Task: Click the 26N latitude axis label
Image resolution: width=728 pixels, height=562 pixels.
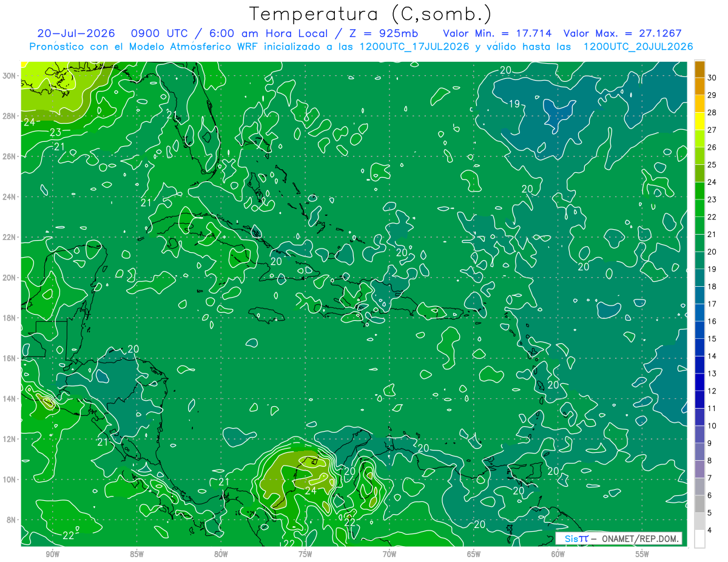Action: click(9, 156)
